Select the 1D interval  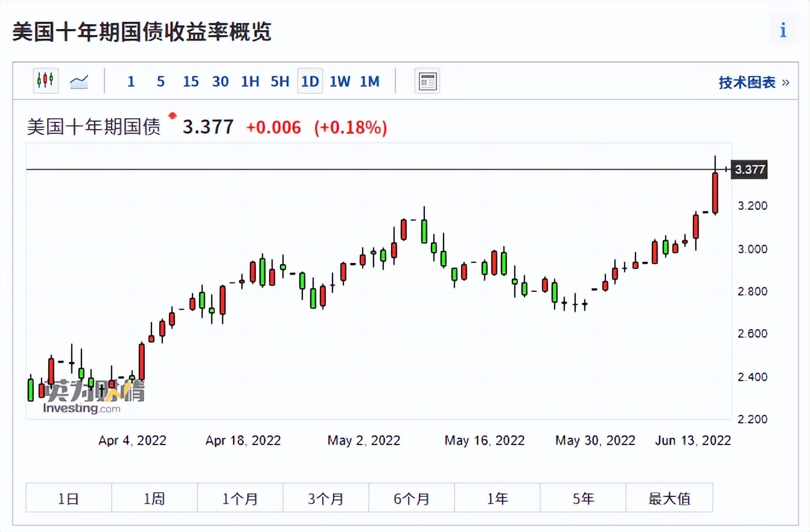click(310, 81)
